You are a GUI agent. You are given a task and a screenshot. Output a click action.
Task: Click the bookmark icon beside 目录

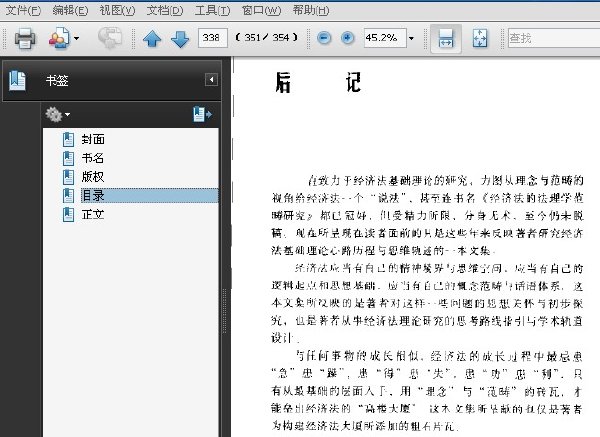click(68, 196)
